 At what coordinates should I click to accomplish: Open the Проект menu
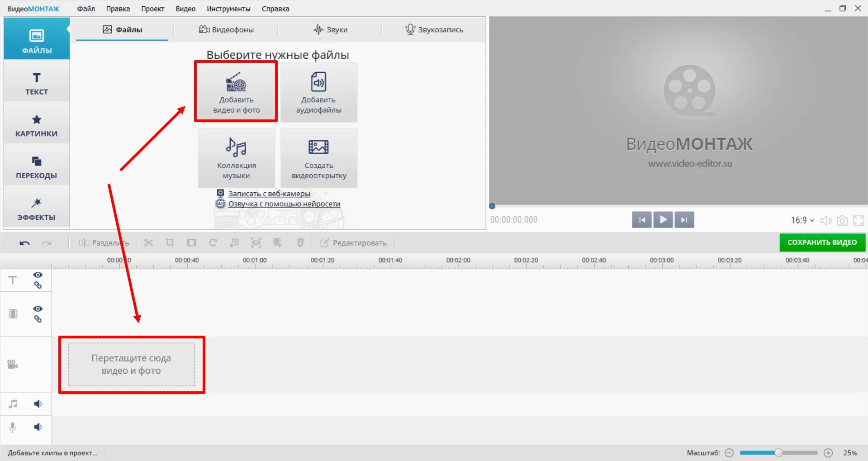pyautogui.click(x=152, y=9)
